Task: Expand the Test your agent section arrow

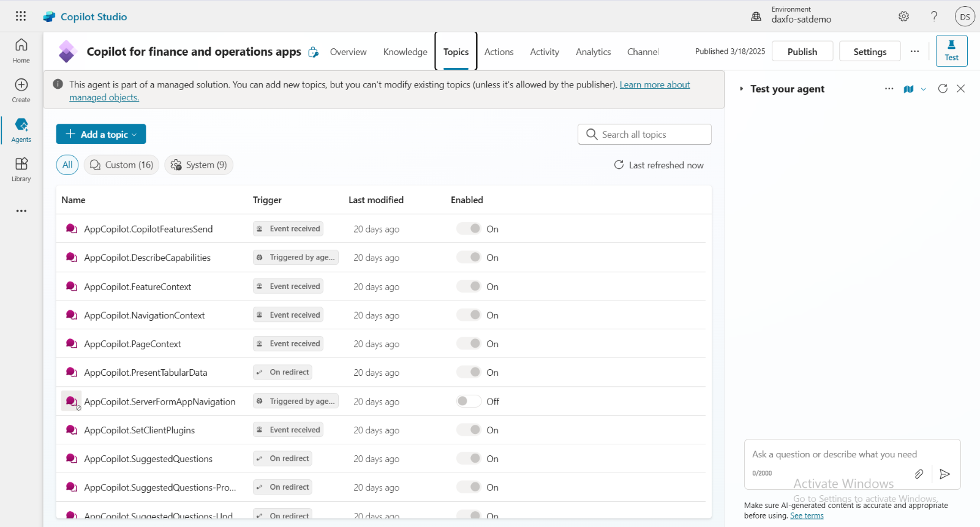Action: (x=741, y=89)
